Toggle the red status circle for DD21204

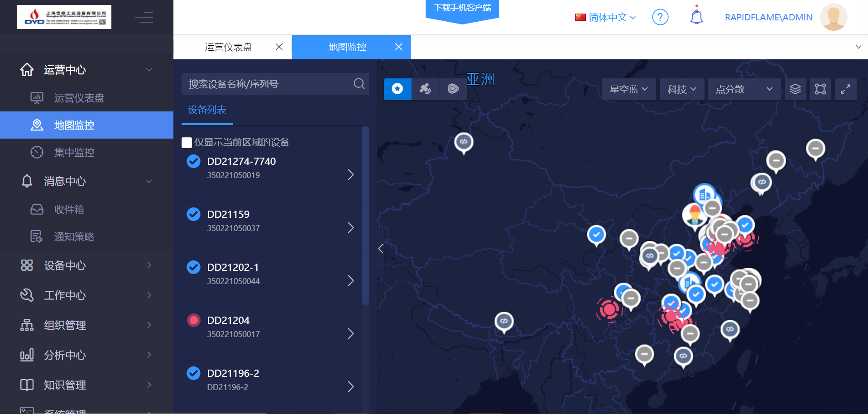pyautogui.click(x=194, y=320)
